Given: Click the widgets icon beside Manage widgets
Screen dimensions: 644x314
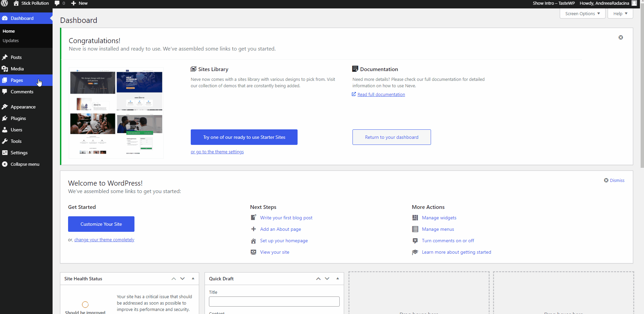Looking at the screenshot, I should (415, 218).
